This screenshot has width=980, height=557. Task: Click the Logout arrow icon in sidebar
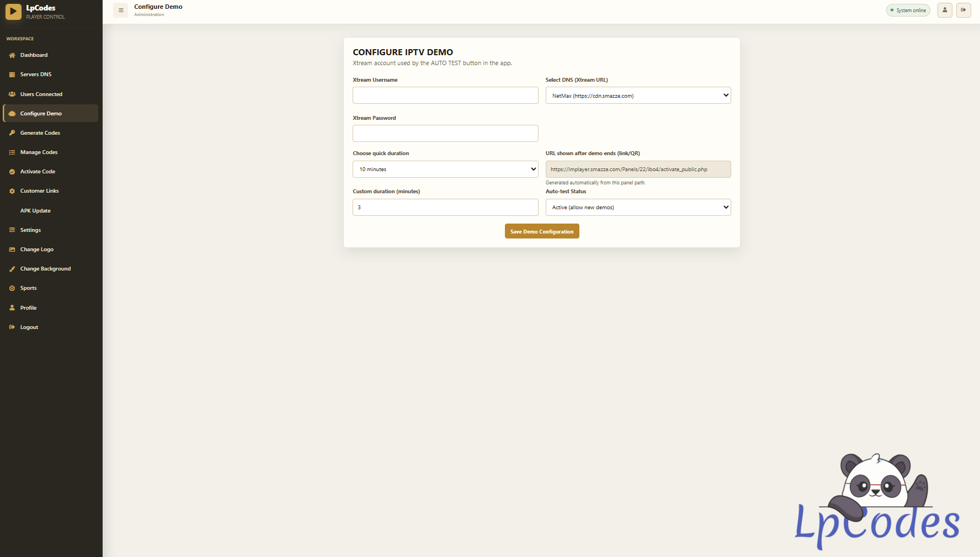click(x=12, y=327)
